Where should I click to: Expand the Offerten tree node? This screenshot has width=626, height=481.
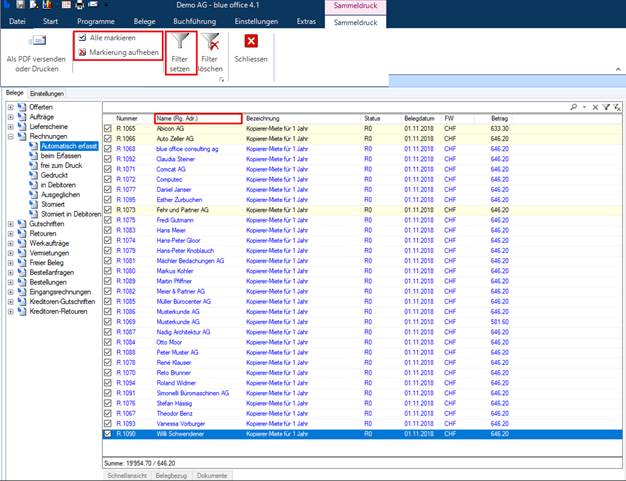[x=11, y=107]
